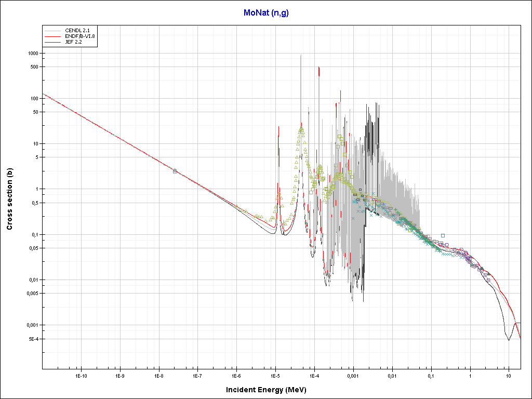Click the isolated blue square marker above 0,1 MeV

click(443, 235)
